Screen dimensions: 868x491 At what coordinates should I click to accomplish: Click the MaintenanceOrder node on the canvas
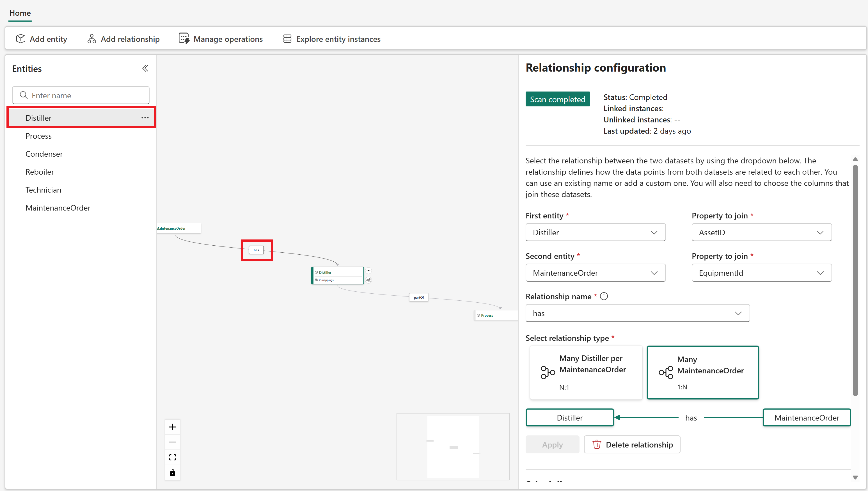(179, 228)
